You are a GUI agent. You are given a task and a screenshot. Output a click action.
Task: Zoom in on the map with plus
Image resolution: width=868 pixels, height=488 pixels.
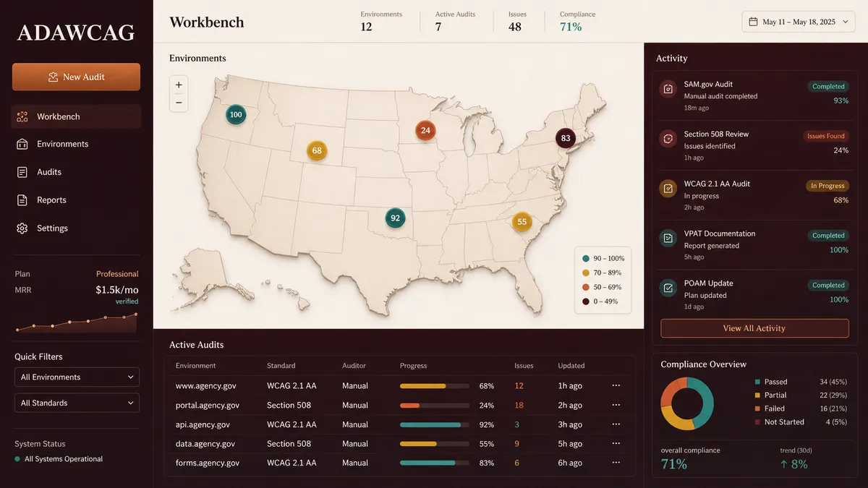(179, 85)
